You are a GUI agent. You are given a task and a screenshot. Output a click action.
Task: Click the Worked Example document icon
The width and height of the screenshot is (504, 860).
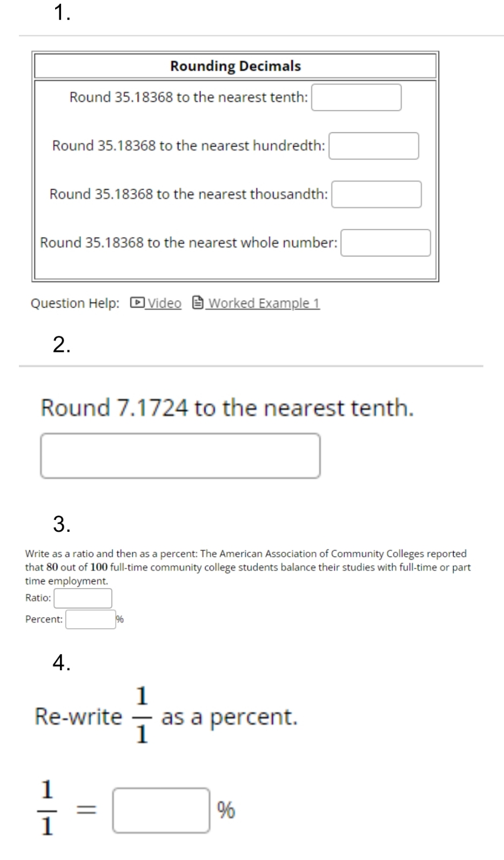click(x=197, y=303)
